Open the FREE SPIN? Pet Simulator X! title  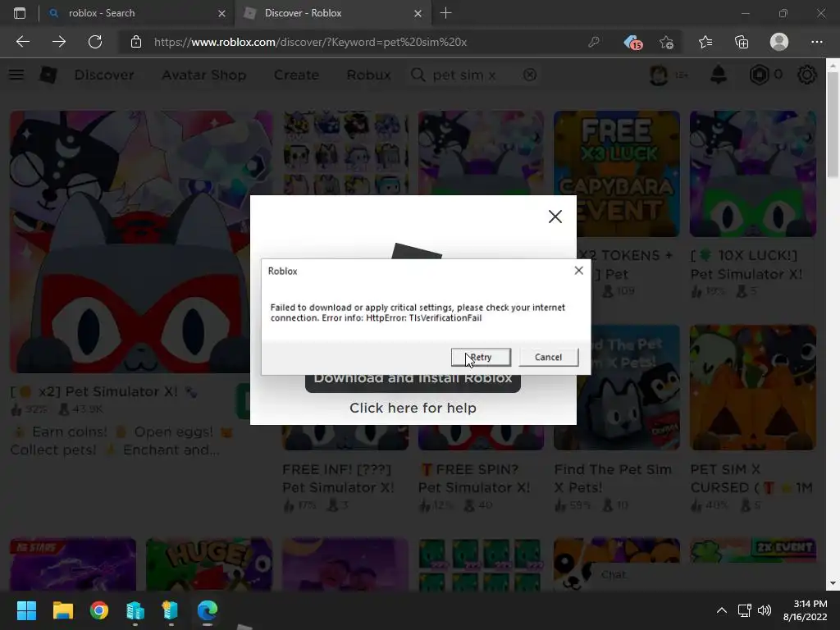473,478
